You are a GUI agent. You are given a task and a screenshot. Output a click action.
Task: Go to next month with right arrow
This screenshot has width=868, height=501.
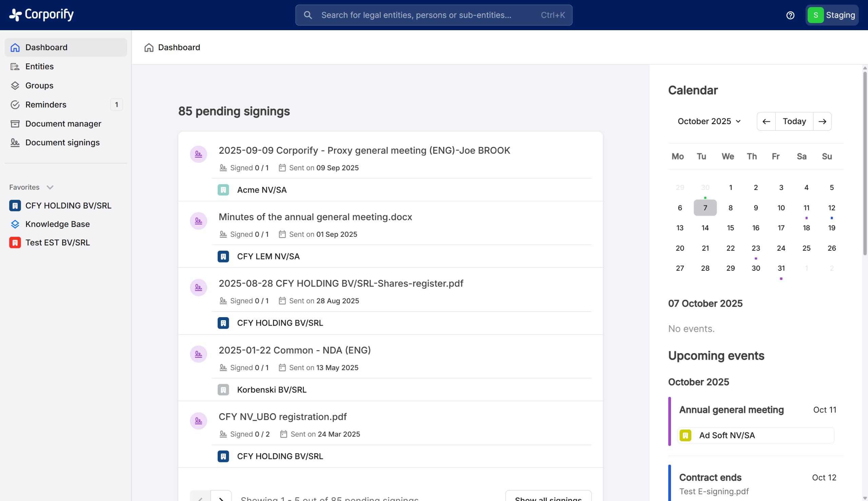(822, 121)
